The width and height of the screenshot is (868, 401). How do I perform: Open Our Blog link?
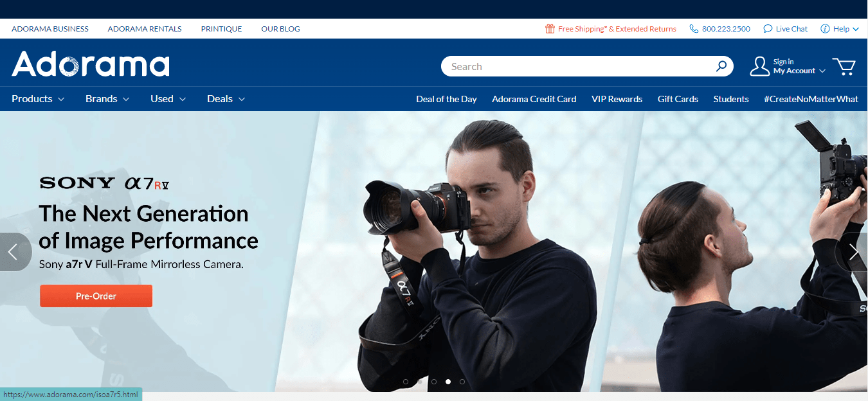pos(280,29)
